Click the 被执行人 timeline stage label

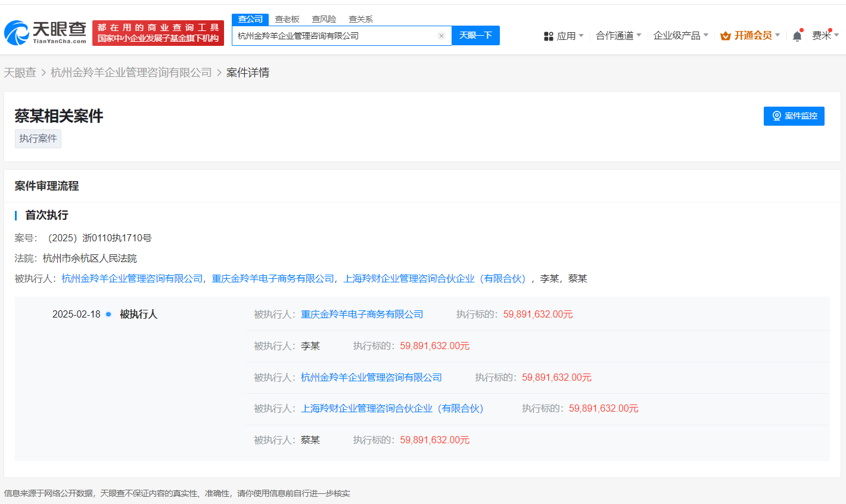[x=139, y=315]
